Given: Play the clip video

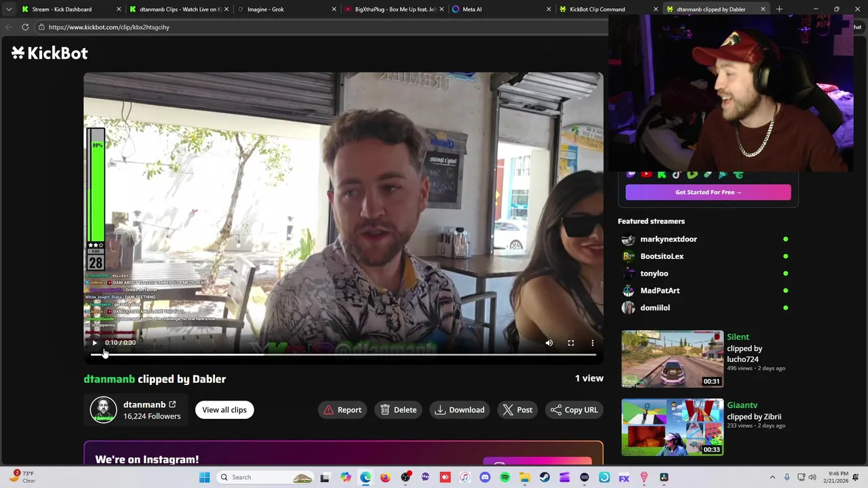Looking at the screenshot, I should (95, 343).
